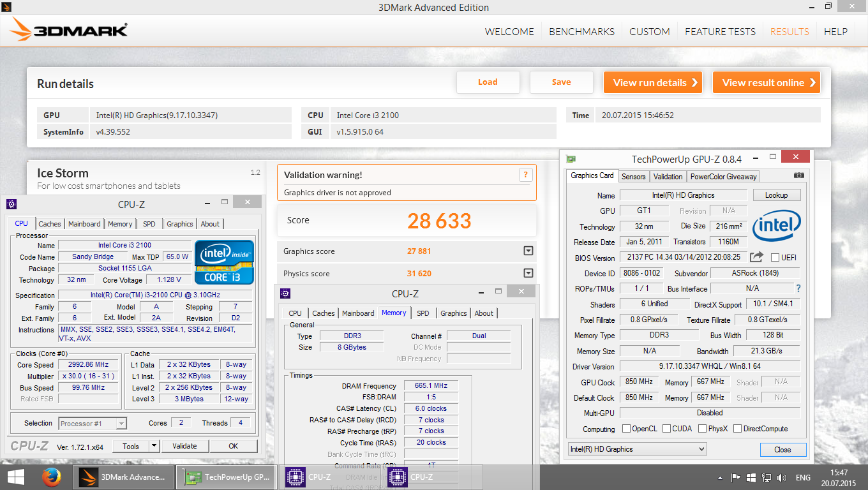Open 3DMark CUSTOM menu
The image size is (868, 490).
[649, 31]
